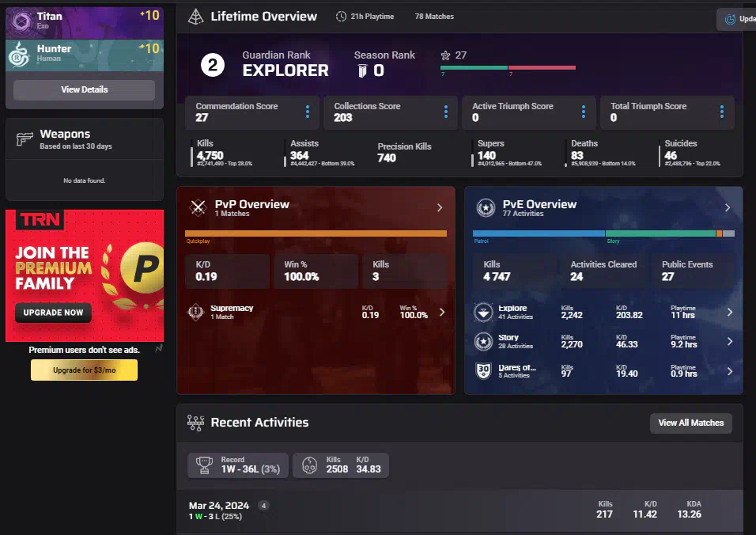Expand the Story activities row chevron

point(729,341)
